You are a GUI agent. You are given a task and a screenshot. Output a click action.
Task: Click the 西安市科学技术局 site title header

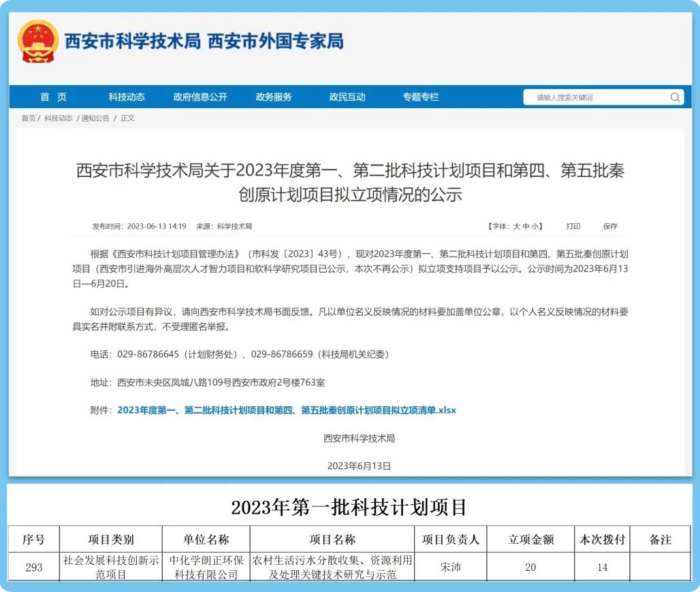pos(132,41)
